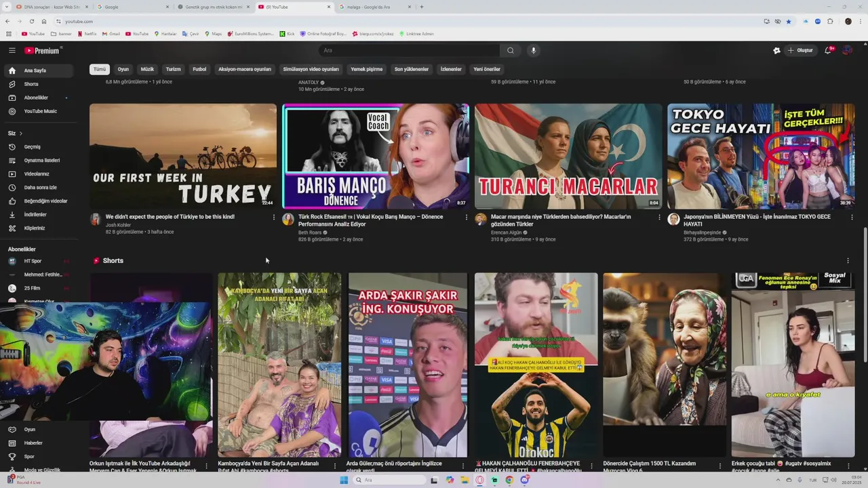Open Chrome from the Windows taskbar
Screen dimensions: 868x488
click(509, 480)
